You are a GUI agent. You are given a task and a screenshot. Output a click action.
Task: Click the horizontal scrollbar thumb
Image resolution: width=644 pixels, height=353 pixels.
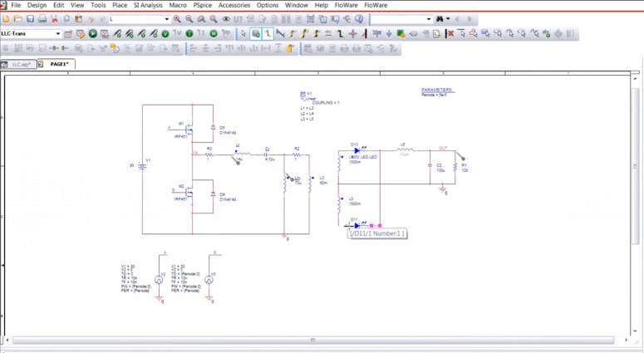[312, 340]
